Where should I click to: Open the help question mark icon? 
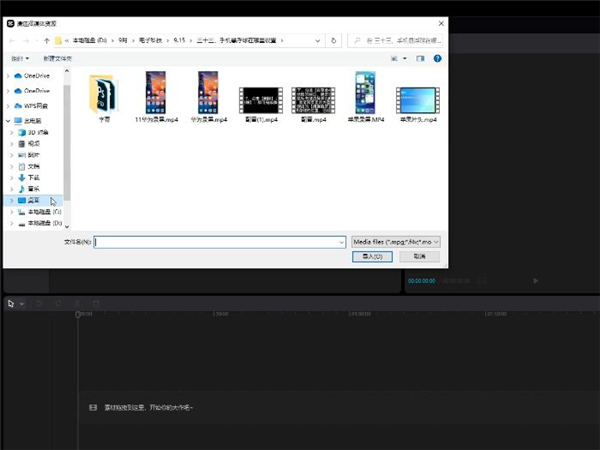(437, 59)
